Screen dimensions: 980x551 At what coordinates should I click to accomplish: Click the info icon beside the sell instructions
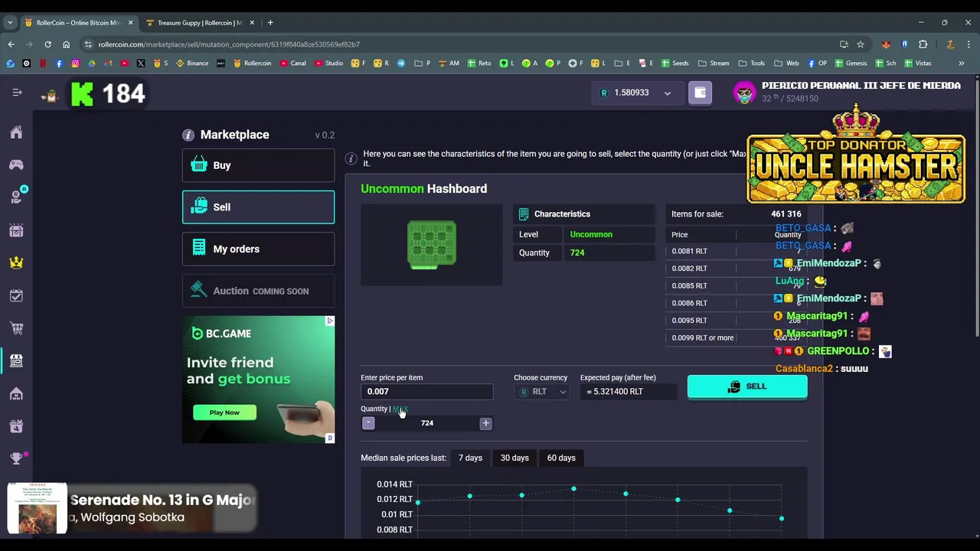click(351, 158)
